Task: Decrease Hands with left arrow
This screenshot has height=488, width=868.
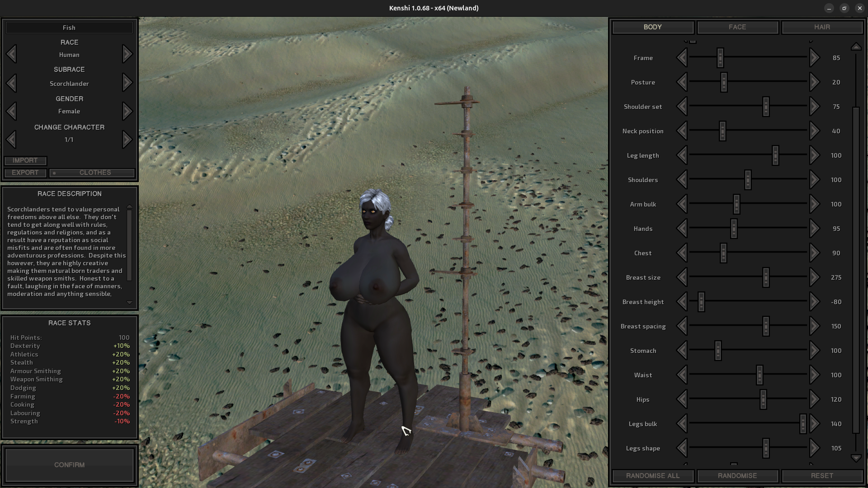Action: coord(682,229)
